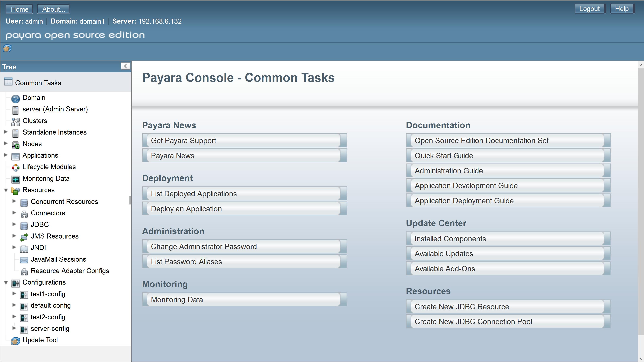Click the JavaMail Sessions envelope icon
The width and height of the screenshot is (644, 362).
click(24, 260)
